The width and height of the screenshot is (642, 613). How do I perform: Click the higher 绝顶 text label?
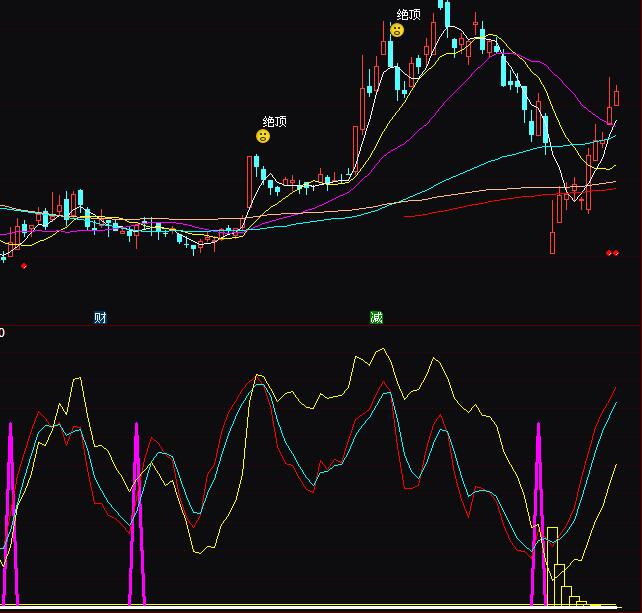coord(409,14)
